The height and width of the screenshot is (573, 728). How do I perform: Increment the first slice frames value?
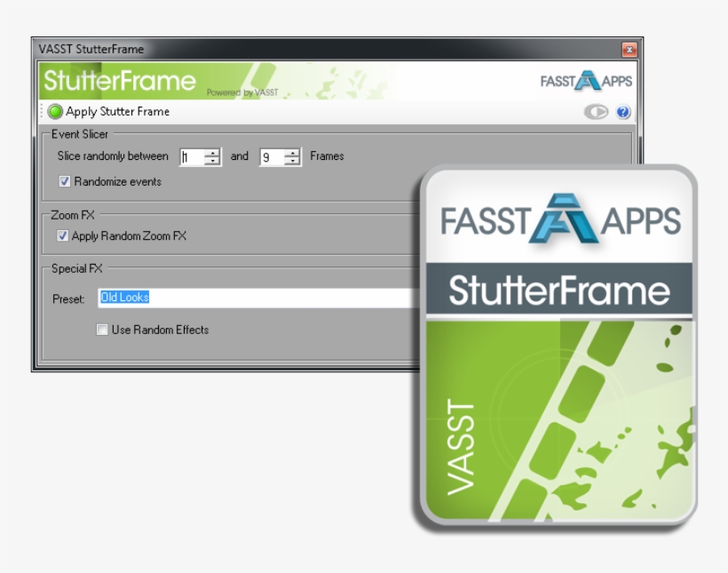[x=210, y=153]
